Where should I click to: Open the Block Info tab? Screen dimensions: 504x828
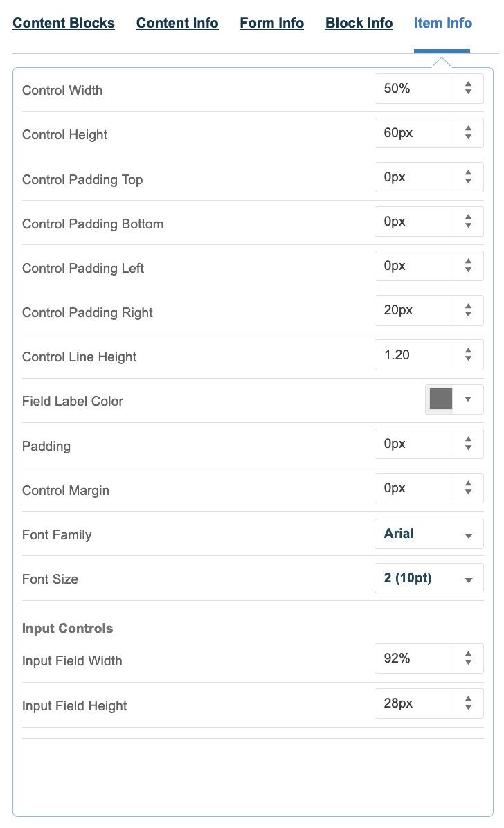click(359, 23)
